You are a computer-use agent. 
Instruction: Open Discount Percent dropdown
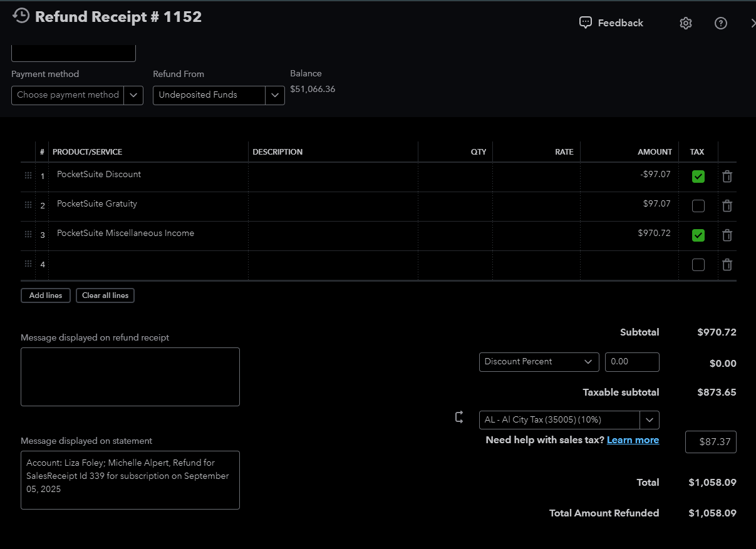539,362
